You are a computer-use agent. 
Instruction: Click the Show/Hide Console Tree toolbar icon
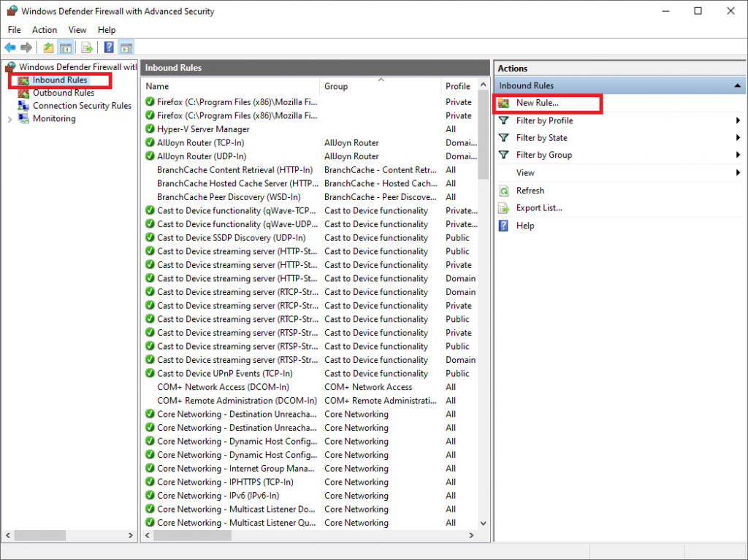[x=65, y=47]
